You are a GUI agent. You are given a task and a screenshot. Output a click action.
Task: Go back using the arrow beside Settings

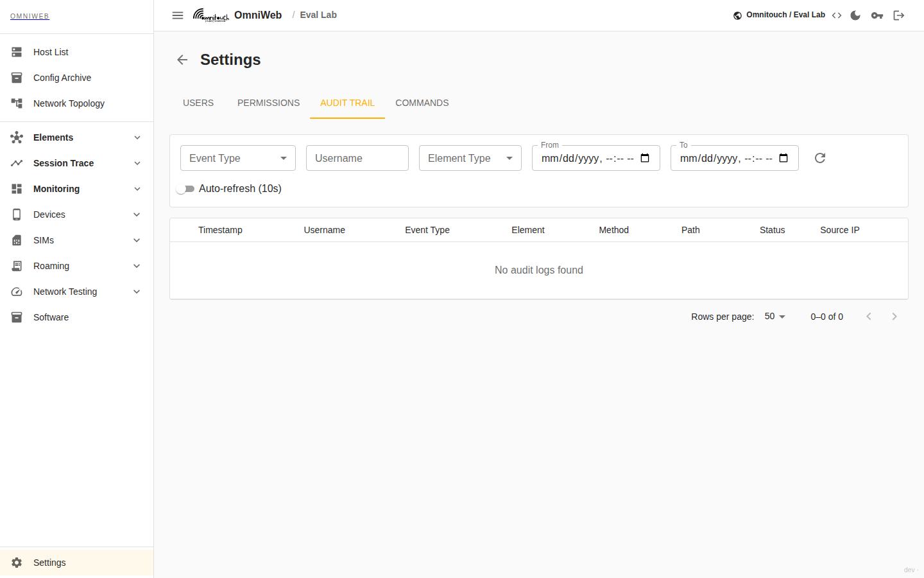(182, 60)
